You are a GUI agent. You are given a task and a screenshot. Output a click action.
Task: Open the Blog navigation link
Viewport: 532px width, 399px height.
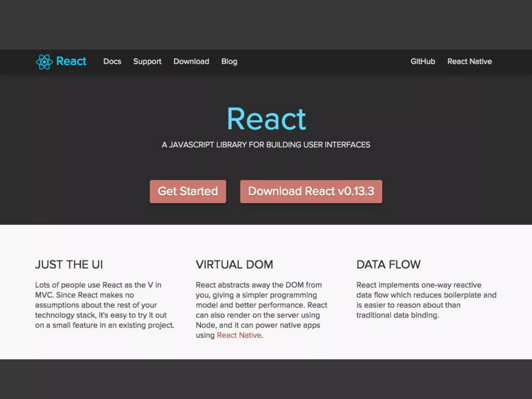pyautogui.click(x=229, y=61)
